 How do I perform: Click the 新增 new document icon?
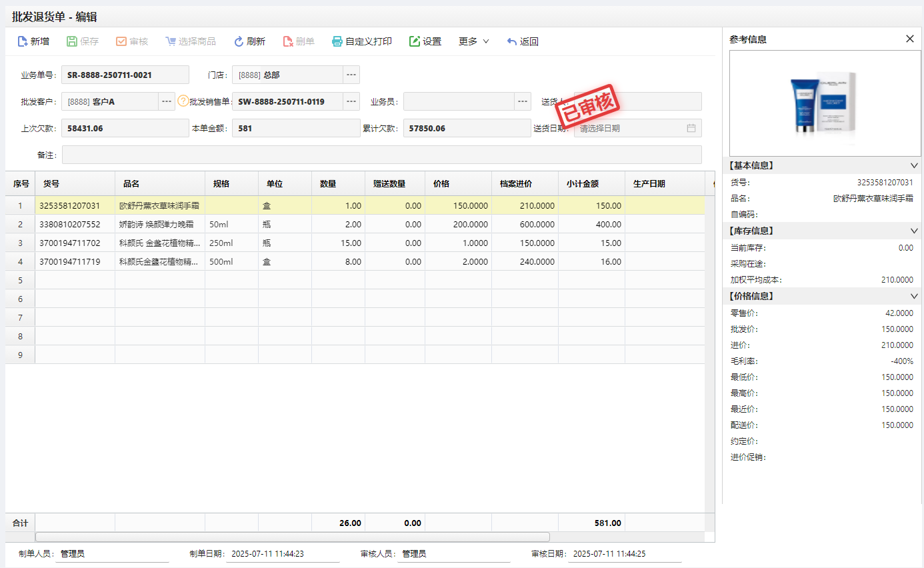22,41
